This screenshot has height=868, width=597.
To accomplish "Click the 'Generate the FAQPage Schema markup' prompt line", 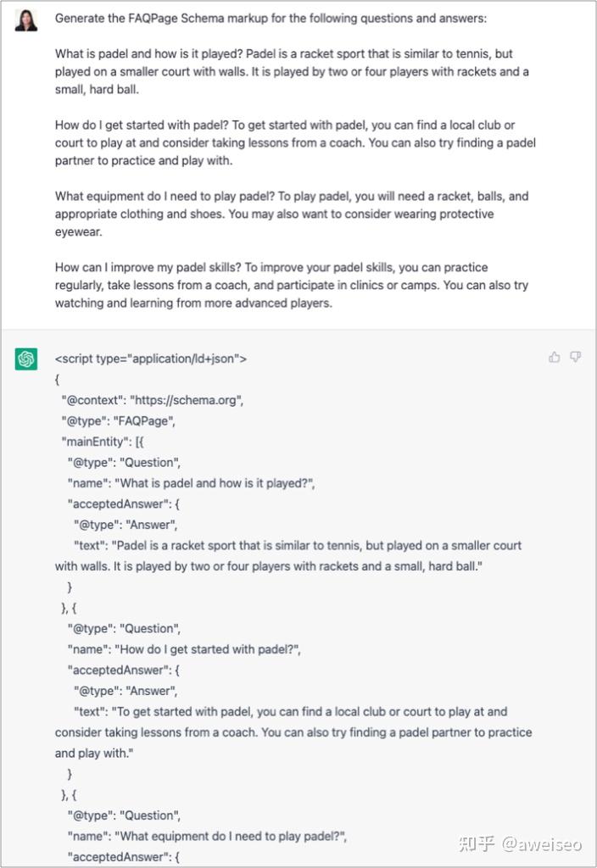I will pos(271,19).
